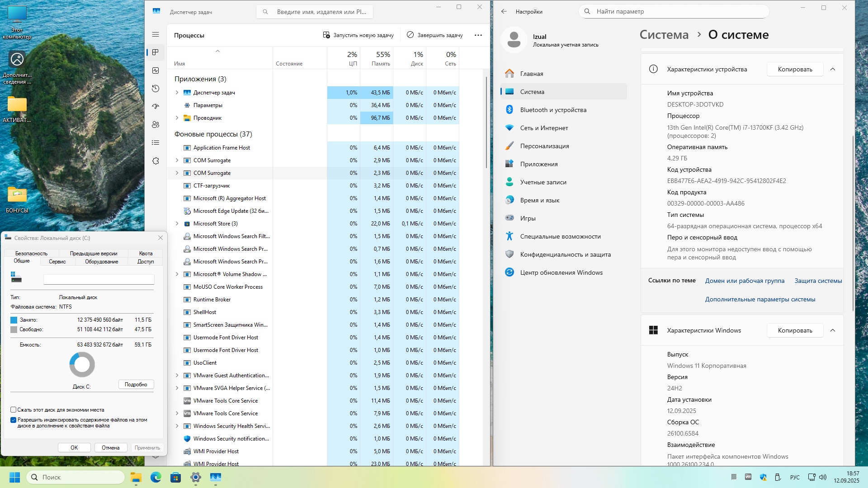Open 'Персонализация' in Settings sidebar
Viewport: 868px width, 488px height.
coord(564,146)
